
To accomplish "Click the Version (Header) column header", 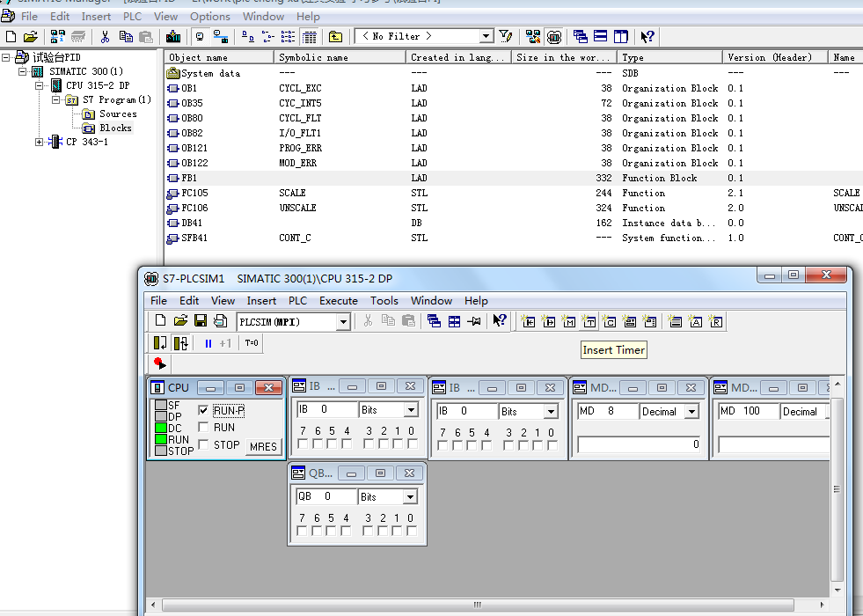I will (775, 57).
